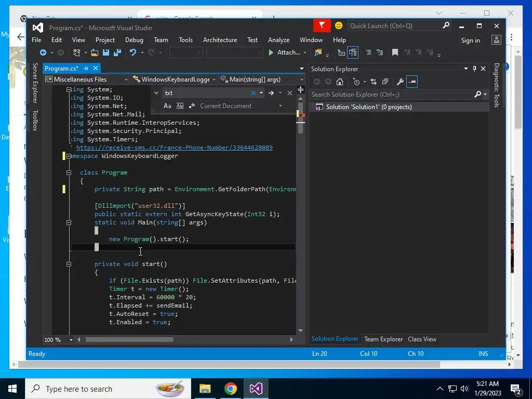The width and height of the screenshot is (532, 399).
Task: Click the Display object member list icon
Action: point(341,52)
